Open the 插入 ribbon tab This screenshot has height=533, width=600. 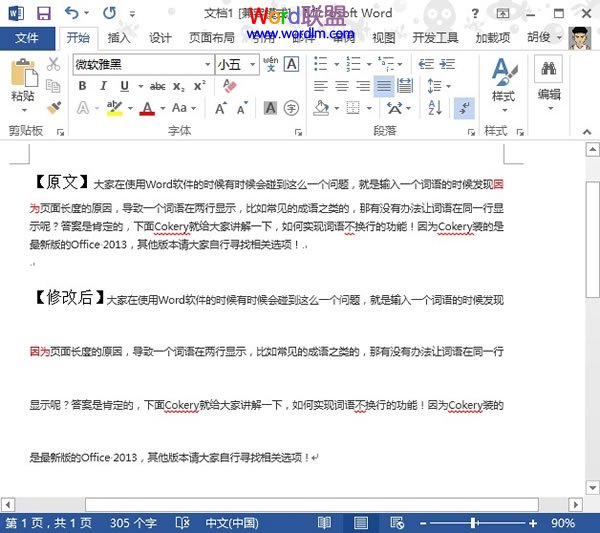[x=119, y=38]
